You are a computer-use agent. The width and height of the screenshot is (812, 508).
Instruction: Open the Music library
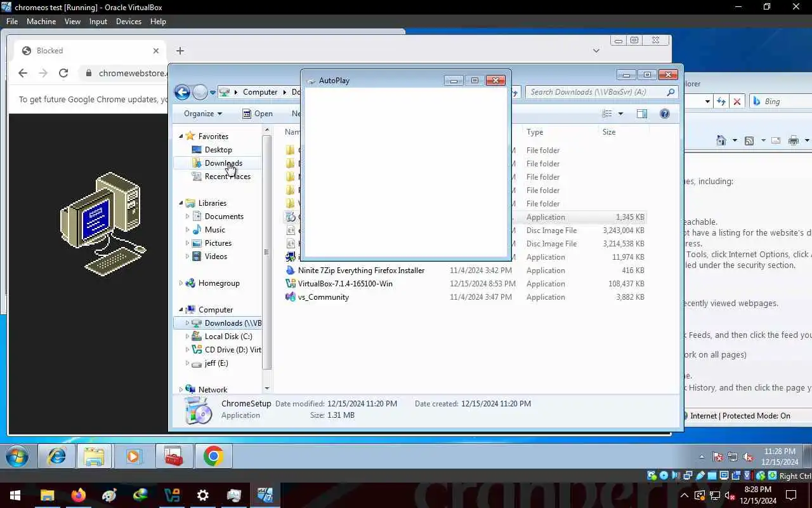(x=214, y=230)
